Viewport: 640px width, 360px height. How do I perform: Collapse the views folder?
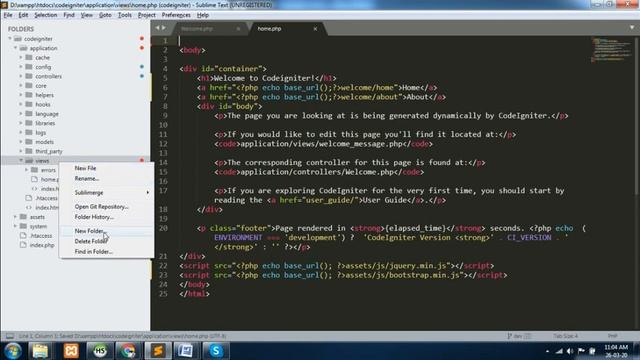tap(21, 160)
